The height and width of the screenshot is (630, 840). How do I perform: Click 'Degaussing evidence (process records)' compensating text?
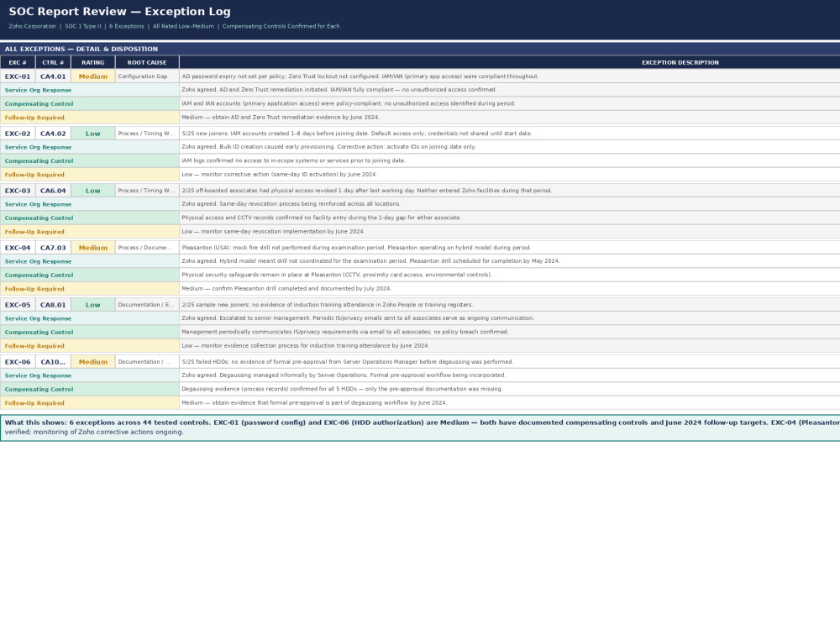(510, 389)
